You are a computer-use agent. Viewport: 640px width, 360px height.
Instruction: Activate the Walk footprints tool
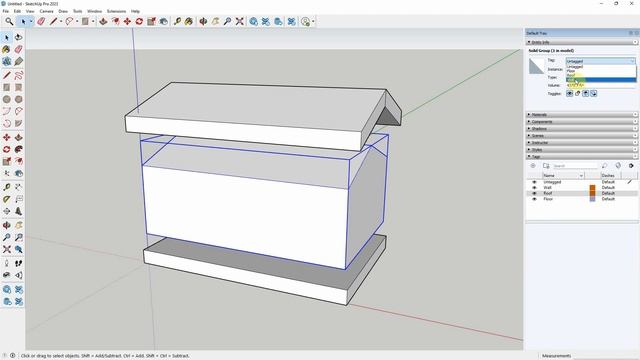[x=18, y=263]
